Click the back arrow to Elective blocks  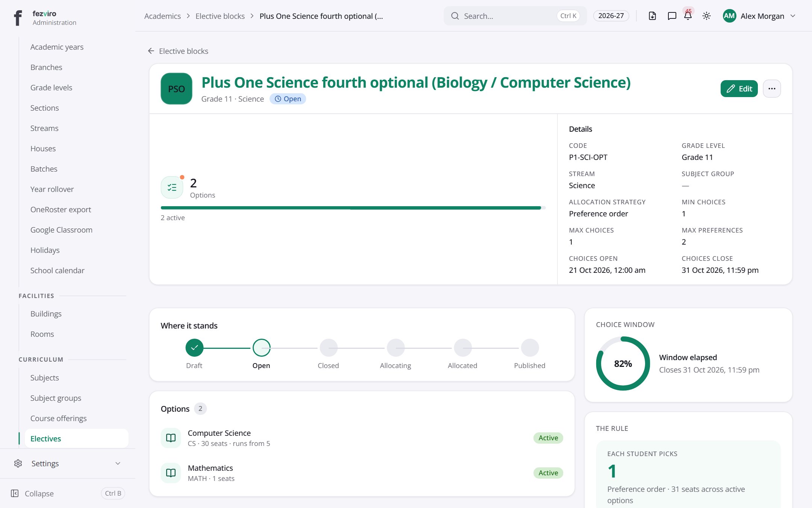151,51
